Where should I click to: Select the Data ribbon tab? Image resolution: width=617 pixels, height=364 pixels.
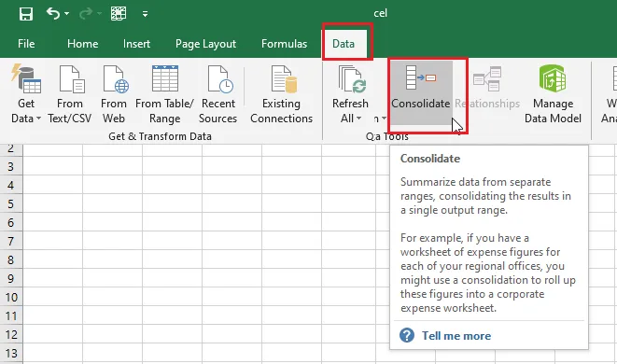pyautogui.click(x=344, y=44)
